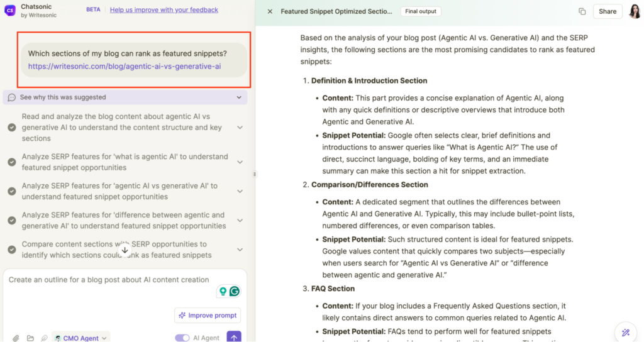Click the CMO Agent avatar icon
The height and width of the screenshot is (342, 644).
[58, 338]
